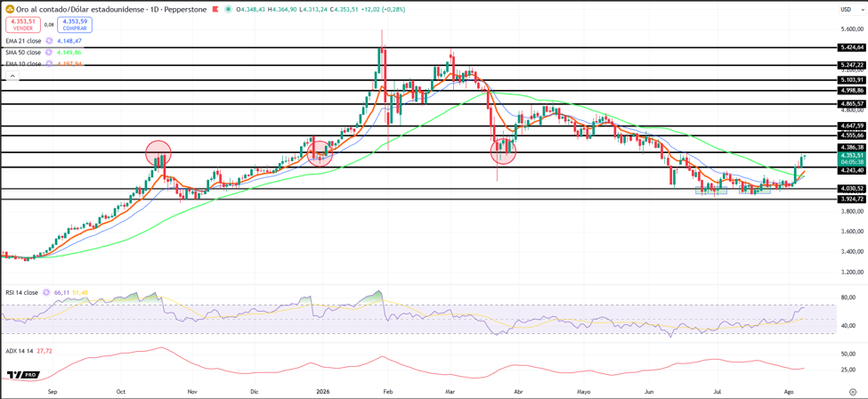Click the SMA 50 value 4.149,86
The height and width of the screenshot is (399, 868).
[69, 53]
